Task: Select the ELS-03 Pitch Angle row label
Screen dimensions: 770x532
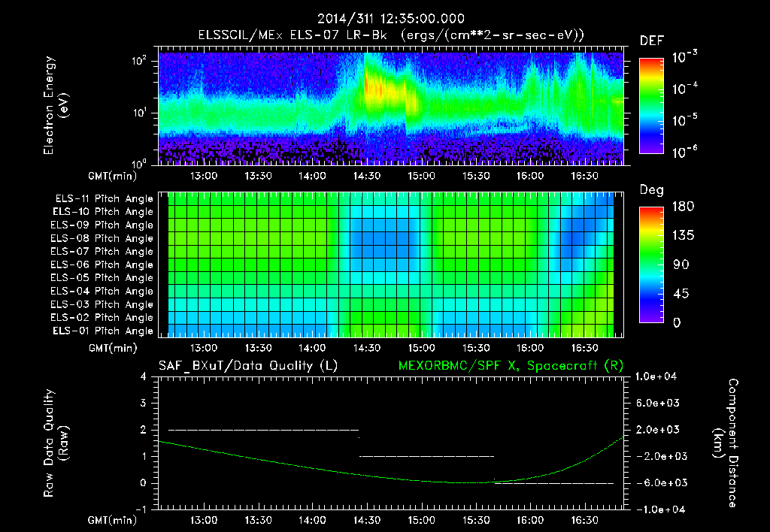Action: [102, 304]
